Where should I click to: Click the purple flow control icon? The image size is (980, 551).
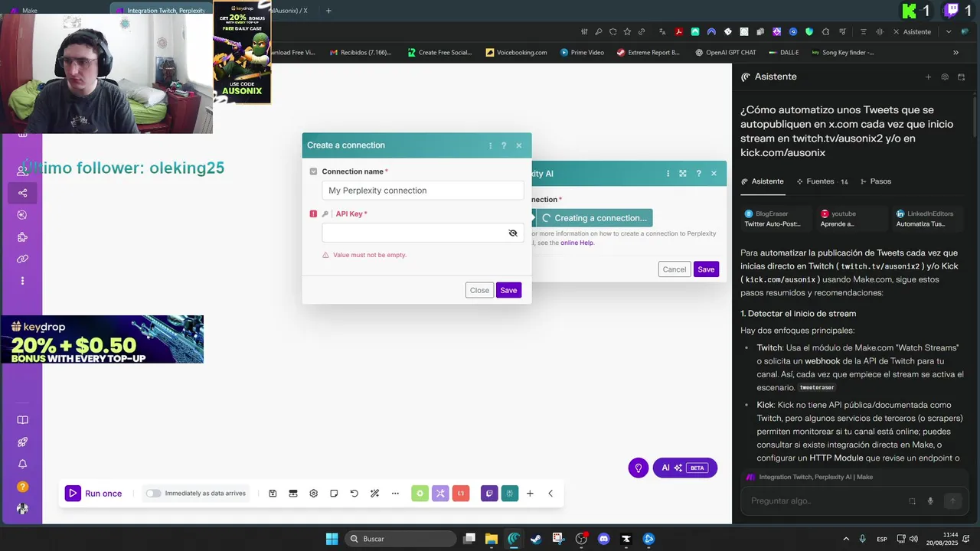(440, 494)
